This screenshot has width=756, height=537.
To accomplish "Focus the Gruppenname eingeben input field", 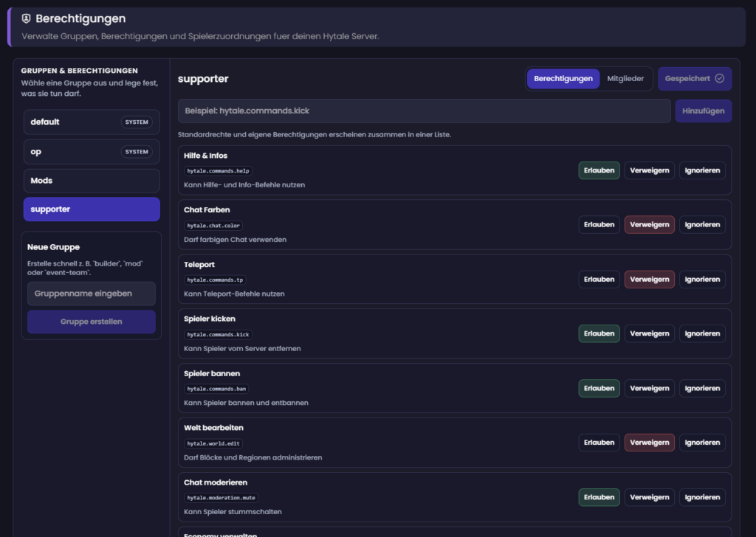I will [92, 294].
